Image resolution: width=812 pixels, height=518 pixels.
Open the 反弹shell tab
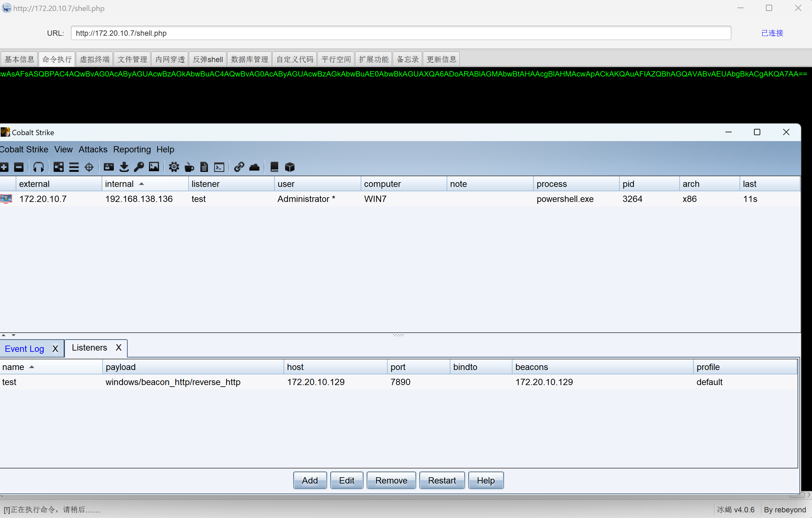[x=208, y=60]
